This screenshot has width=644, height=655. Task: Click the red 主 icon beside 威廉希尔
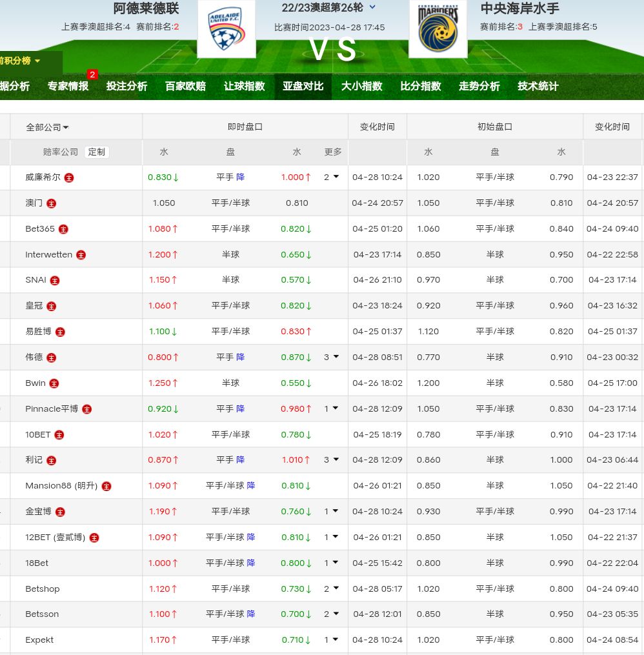pos(69,177)
